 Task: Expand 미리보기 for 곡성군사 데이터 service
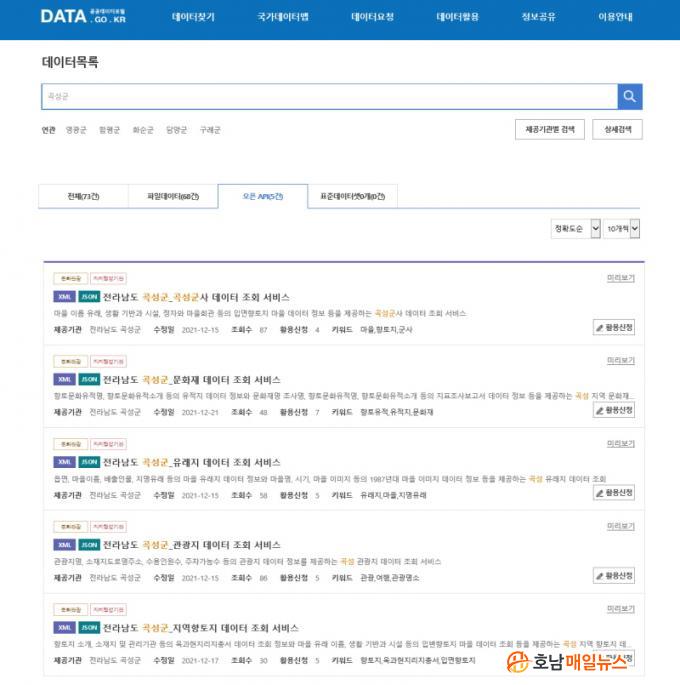(620, 277)
